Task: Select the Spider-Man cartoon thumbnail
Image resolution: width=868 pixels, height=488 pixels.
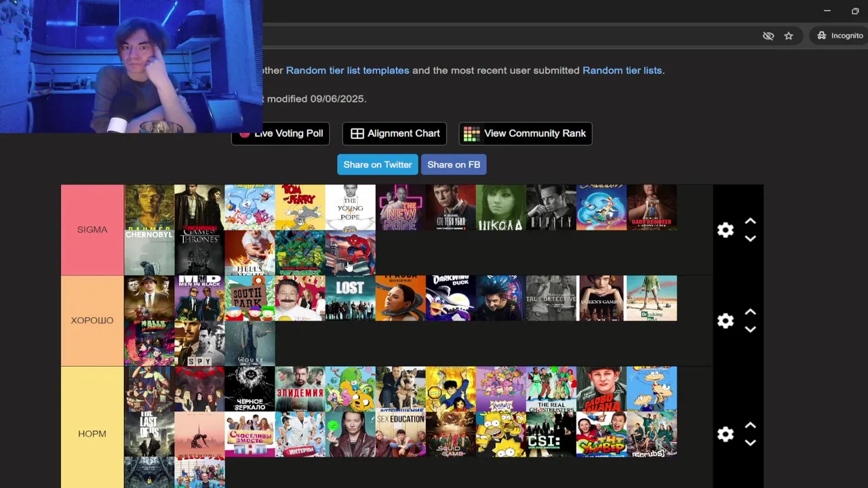Action: (x=351, y=253)
